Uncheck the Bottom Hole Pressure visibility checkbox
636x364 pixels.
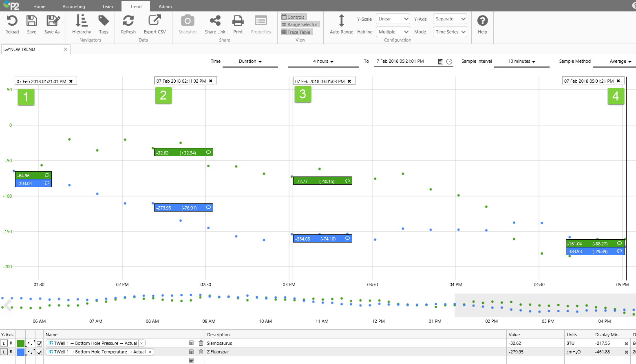coord(40,344)
